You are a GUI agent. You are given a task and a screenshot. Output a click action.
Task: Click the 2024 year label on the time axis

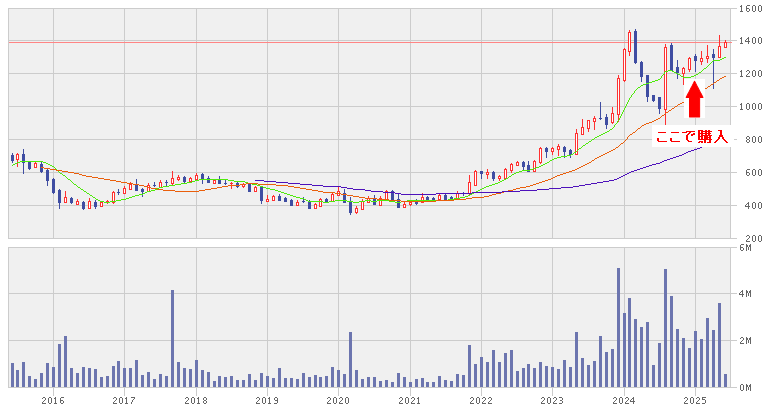pyautogui.click(x=624, y=401)
